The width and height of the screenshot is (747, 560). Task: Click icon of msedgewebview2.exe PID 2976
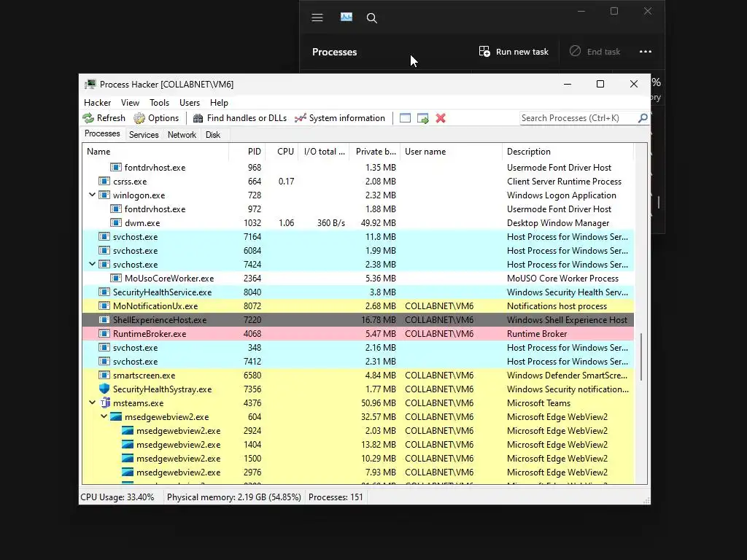(127, 472)
